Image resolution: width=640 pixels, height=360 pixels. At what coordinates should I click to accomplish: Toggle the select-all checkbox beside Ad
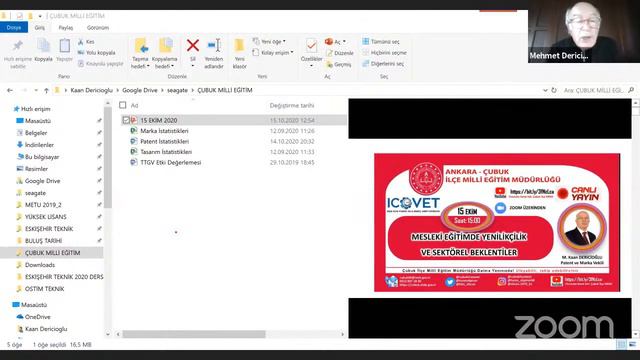tap(122, 105)
